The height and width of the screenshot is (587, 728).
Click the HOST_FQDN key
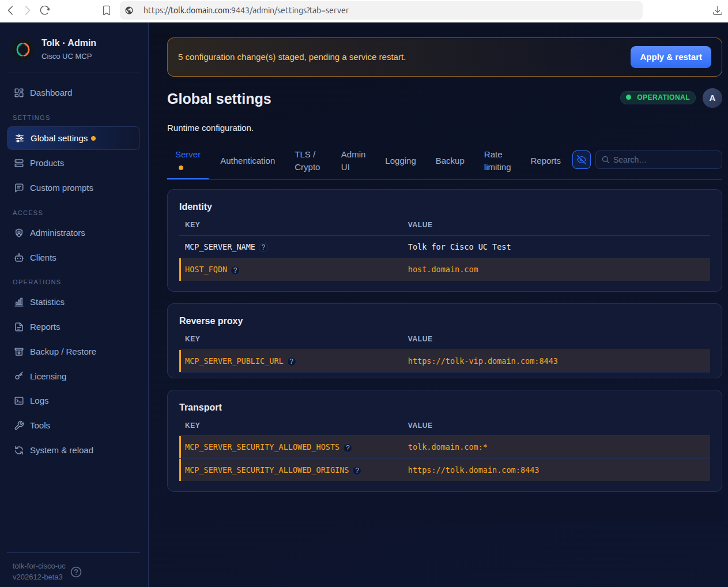point(206,269)
